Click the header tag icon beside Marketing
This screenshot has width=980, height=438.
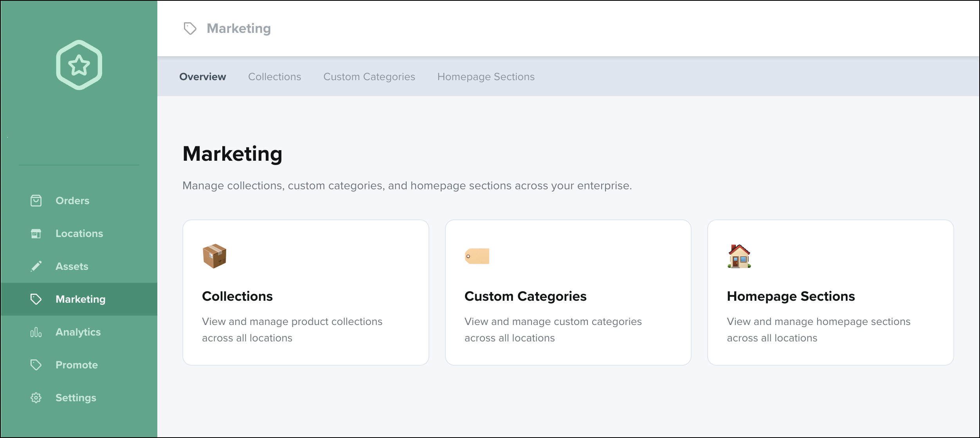point(190,29)
